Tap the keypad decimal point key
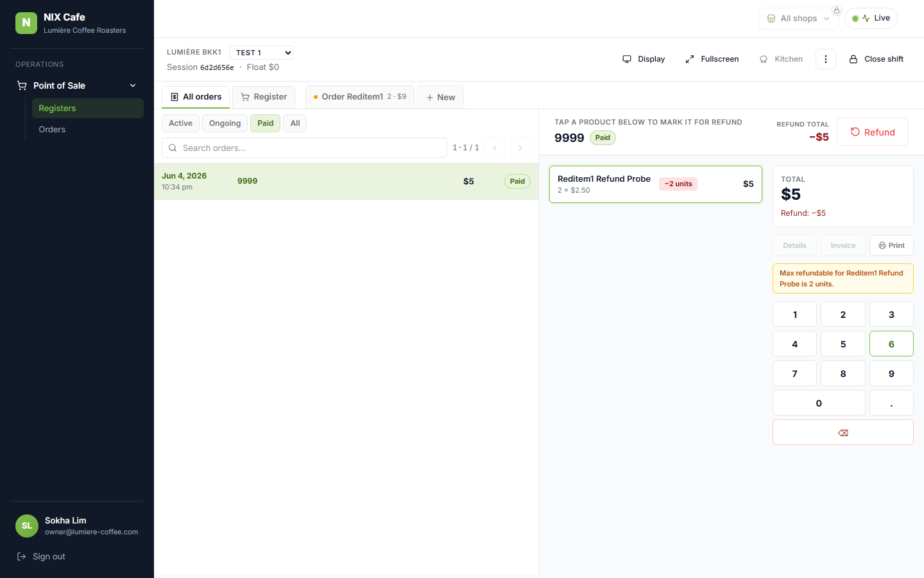 (x=891, y=403)
